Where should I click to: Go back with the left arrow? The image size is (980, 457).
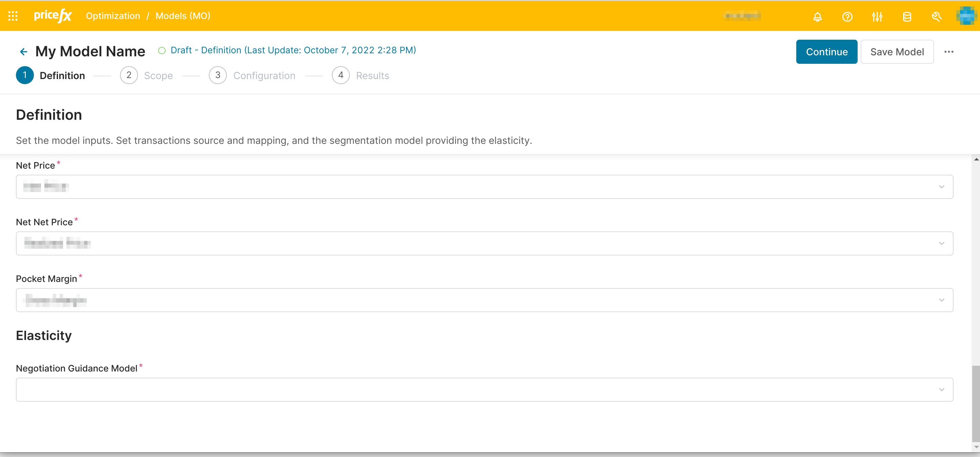pos(24,52)
